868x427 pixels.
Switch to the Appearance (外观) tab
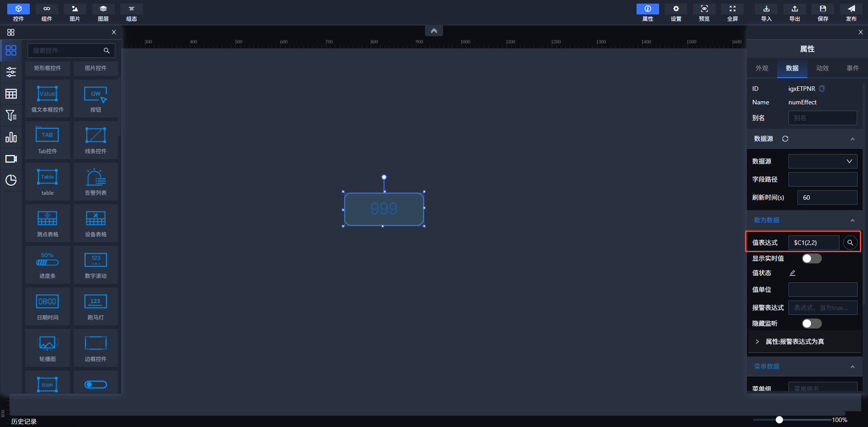762,68
